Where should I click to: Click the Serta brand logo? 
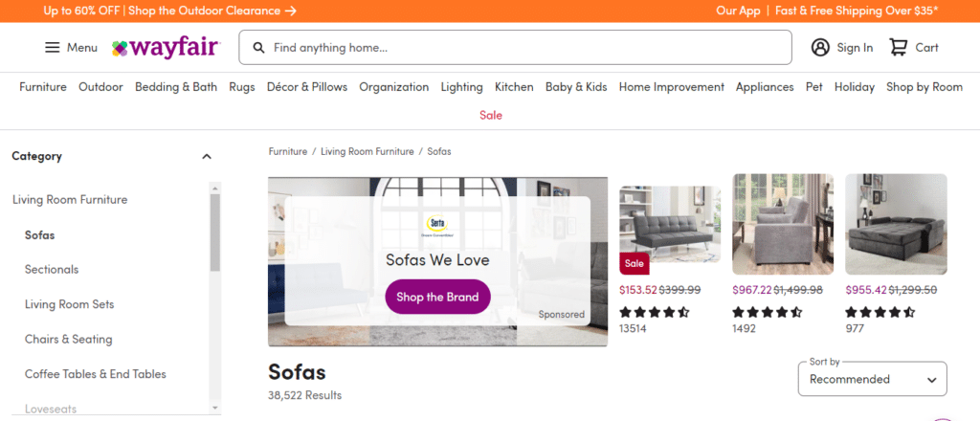(x=436, y=224)
